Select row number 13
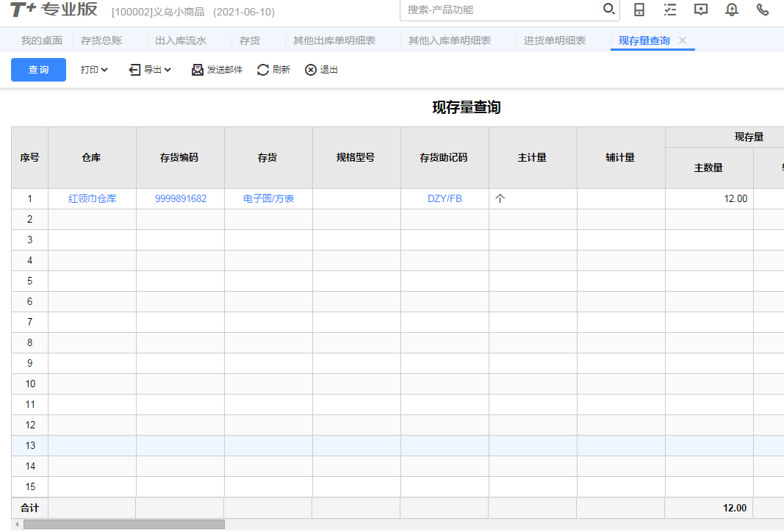Viewport: 784px width, 532px height. click(x=30, y=445)
